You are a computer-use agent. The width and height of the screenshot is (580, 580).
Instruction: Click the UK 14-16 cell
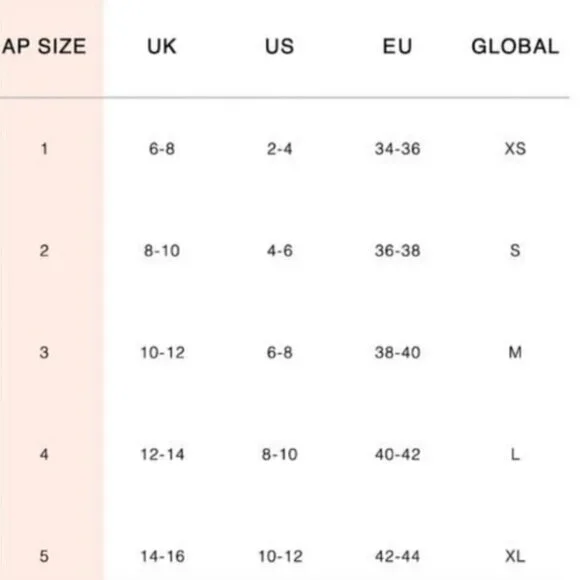pos(162,556)
